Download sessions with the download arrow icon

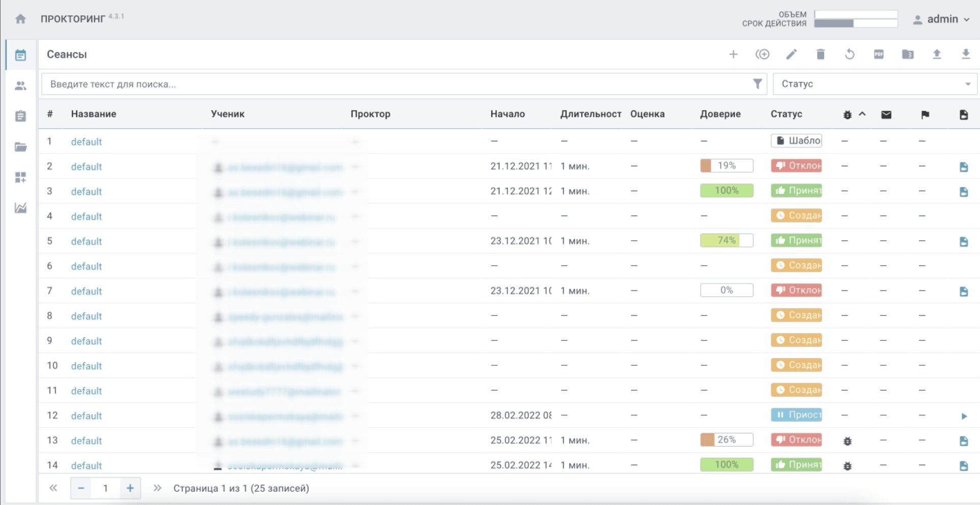point(966,54)
